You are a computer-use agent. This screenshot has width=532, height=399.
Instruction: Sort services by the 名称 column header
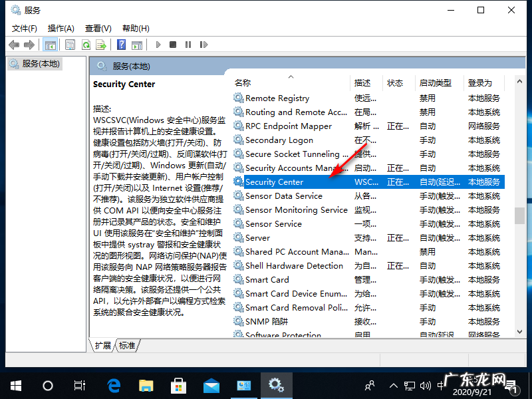(243, 82)
